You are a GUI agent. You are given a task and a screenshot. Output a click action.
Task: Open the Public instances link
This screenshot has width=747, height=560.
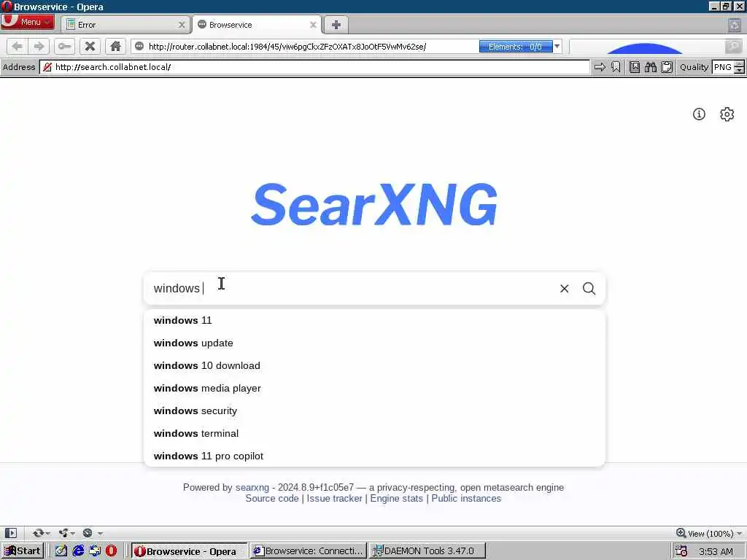466,499
